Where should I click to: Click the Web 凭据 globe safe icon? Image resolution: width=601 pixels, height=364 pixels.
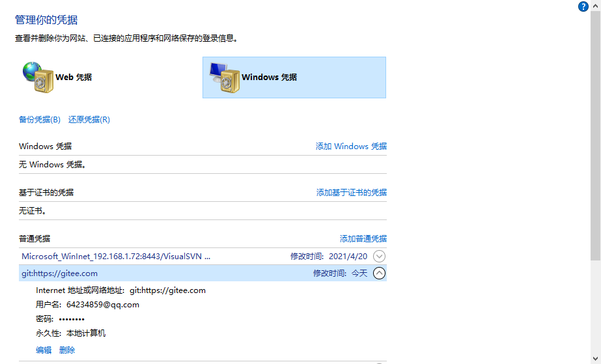pos(38,77)
